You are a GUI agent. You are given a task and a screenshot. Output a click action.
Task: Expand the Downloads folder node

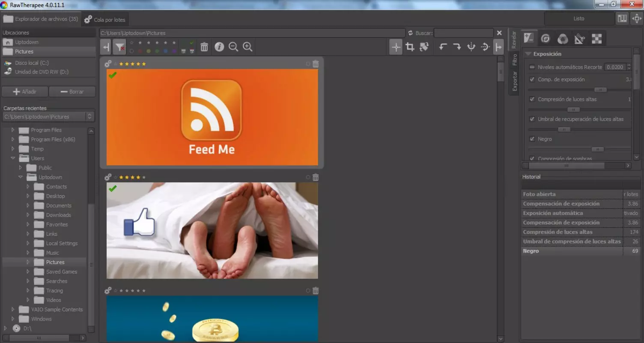pyautogui.click(x=28, y=215)
